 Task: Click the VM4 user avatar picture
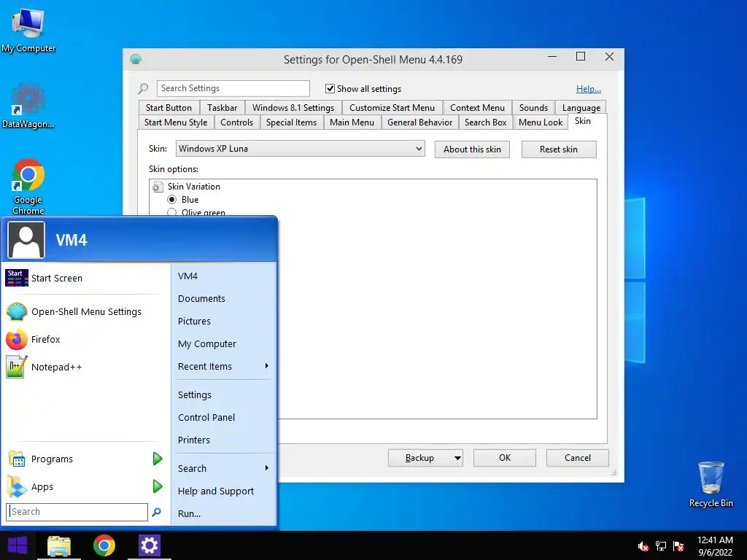(x=26, y=240)
